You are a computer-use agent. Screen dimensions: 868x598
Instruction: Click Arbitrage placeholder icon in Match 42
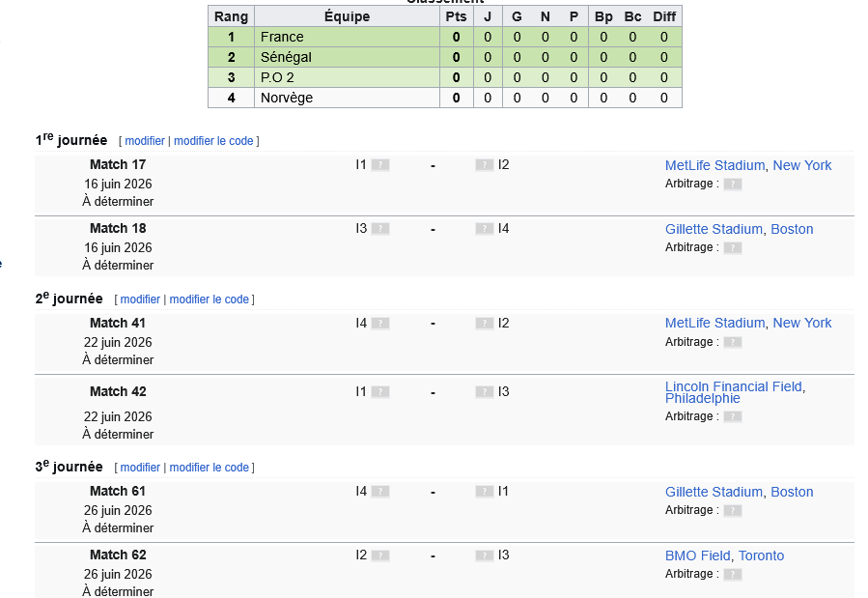(x=733, y=417)
